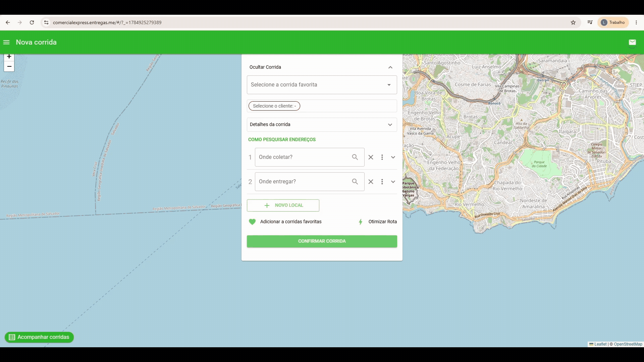644x362 pixels.
Task: Click Parque da Cidade on the map
Action: [539, 164]
